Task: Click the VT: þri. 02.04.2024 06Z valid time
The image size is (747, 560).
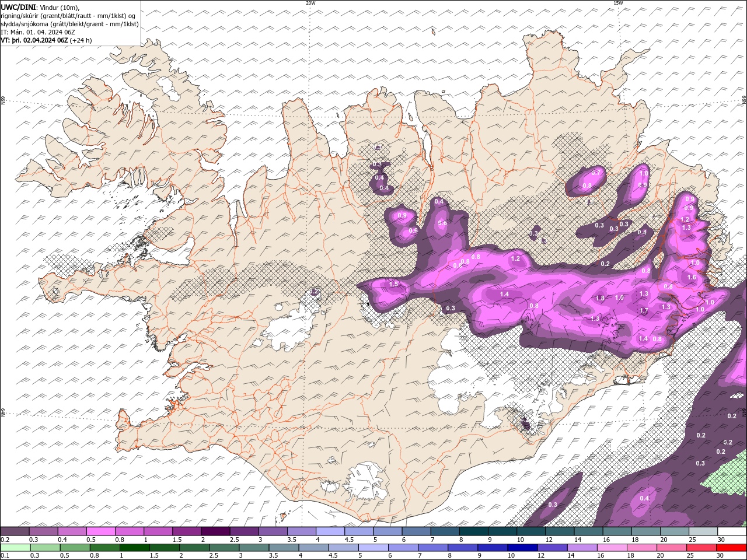Action: 34,40
